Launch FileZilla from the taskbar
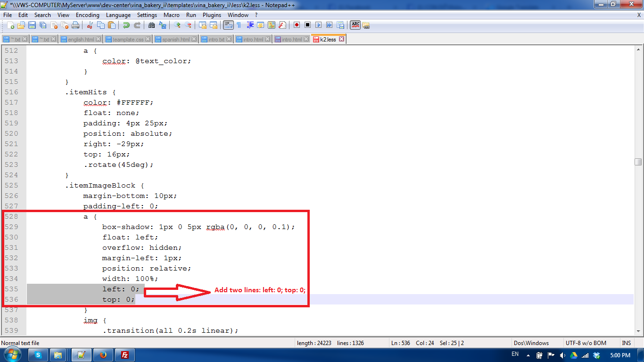The height and width of the screenshot is (362, 644). click(124, 355)
